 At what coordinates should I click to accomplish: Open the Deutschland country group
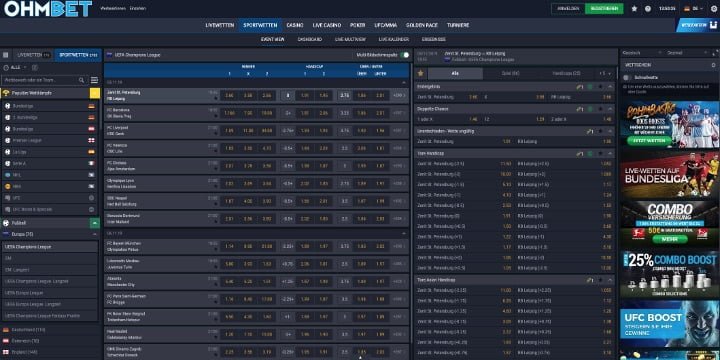pyautogui.click(x=50, y=330)
